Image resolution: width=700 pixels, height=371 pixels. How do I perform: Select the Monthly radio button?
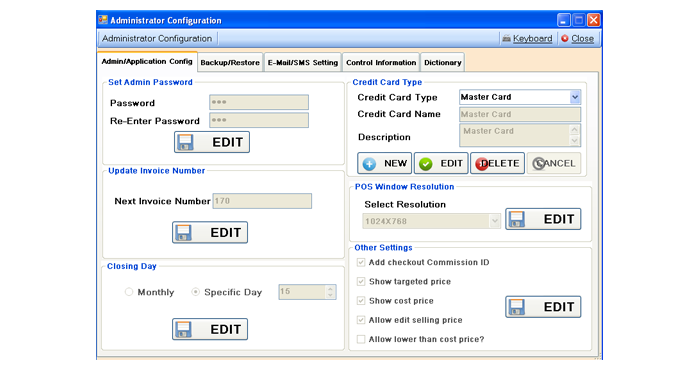(x=129, y=292)
